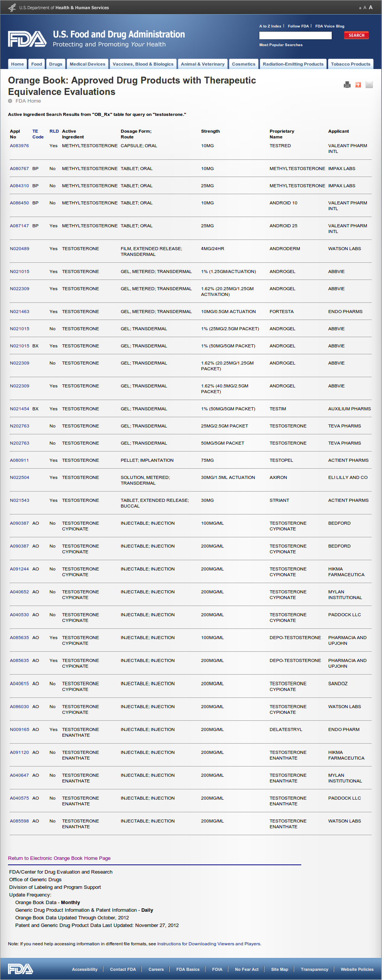This screenshot has width=382, height=980.
Task: Click the email envelope icon
Action: (x=369, y=85)
